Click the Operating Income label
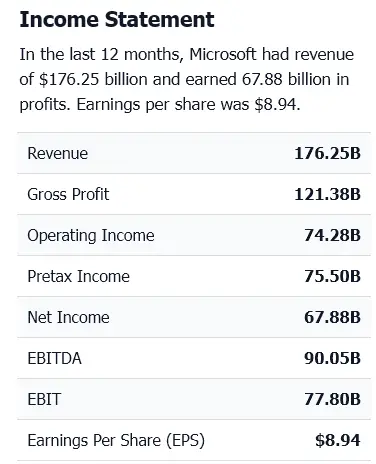This screenshot has width=376, height=464. pos(91,236)
